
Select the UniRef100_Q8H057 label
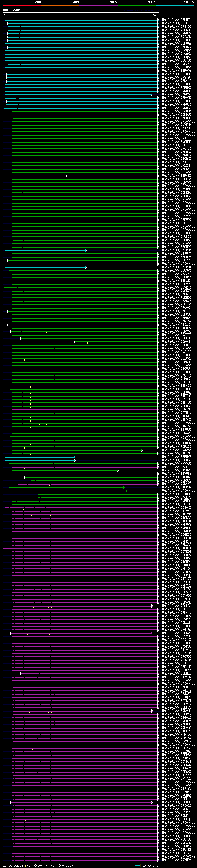176,98
